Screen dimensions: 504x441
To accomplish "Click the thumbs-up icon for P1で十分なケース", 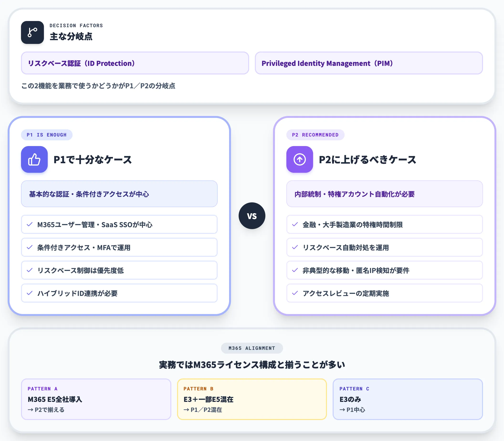I will click(34, 159).
